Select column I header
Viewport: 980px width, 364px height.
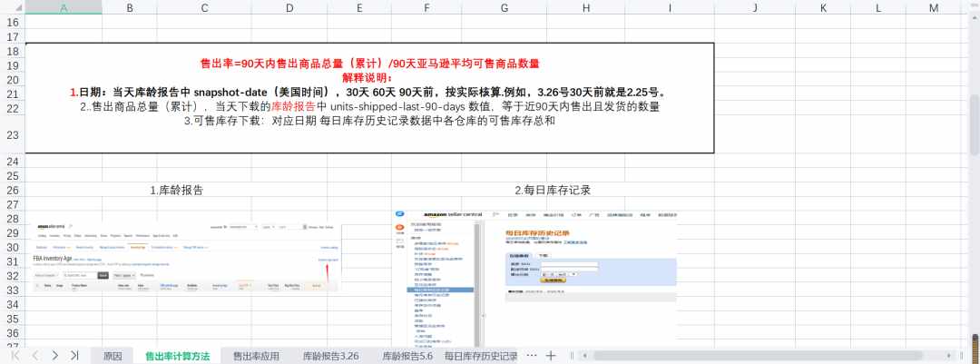pyautogui.click(x=670, y=7)
